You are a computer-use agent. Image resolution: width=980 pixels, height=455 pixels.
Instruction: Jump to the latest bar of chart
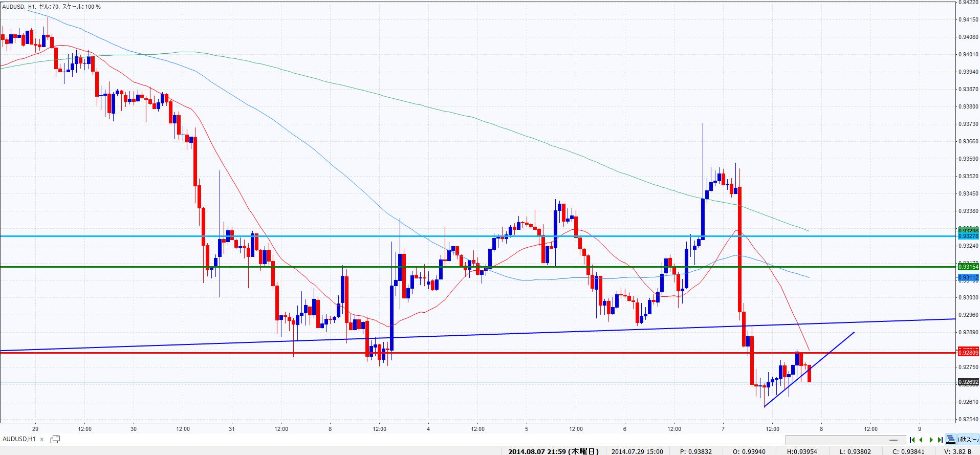pos(940,440)
